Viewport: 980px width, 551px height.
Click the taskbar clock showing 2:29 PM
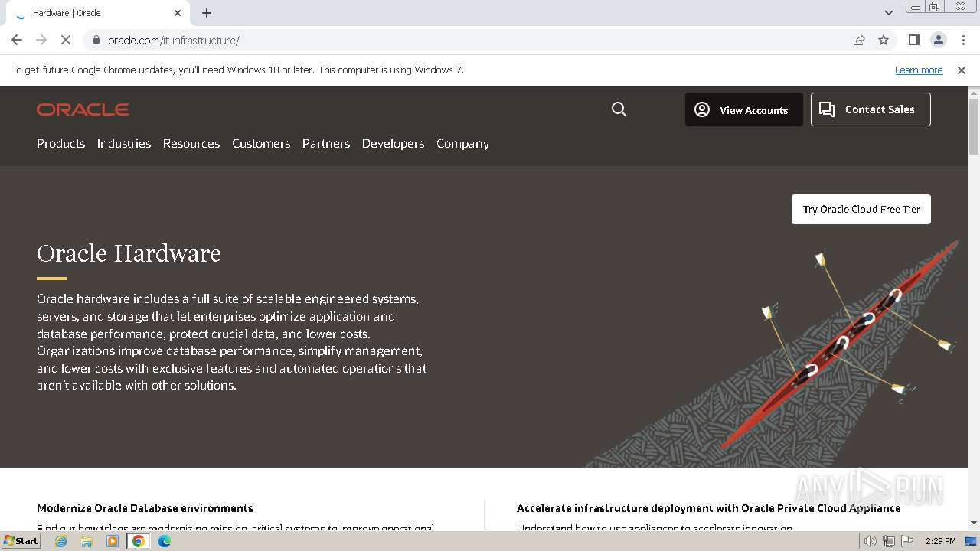click(940, 541)
